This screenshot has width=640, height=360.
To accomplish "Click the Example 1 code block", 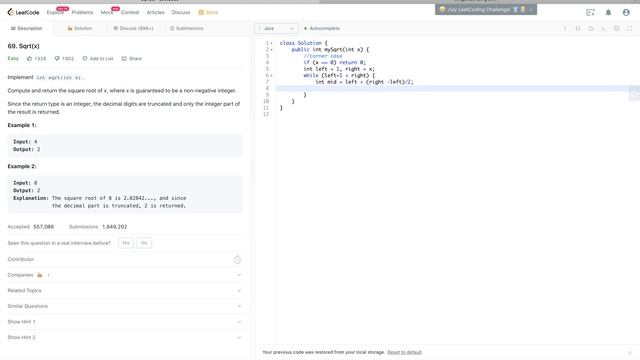I will 125,146.
